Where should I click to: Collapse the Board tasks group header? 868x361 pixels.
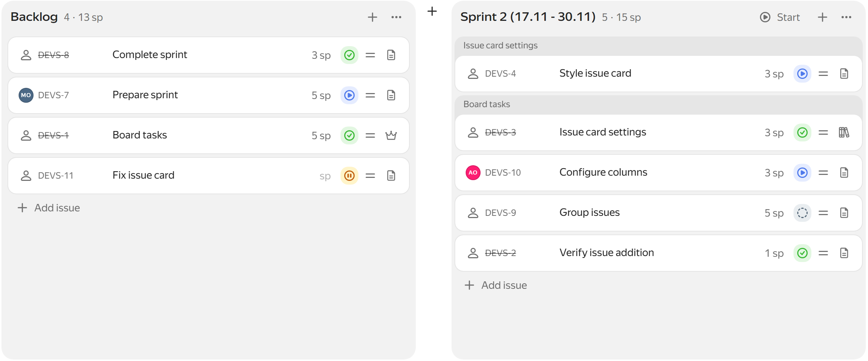point(658,104)
